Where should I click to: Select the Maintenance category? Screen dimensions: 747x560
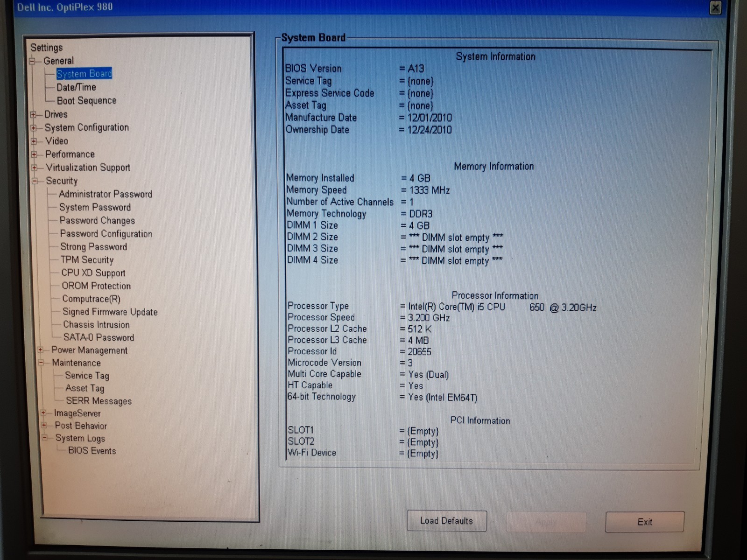tap(77, 363)
